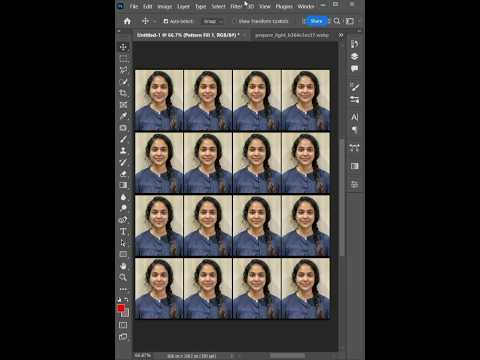Open the Filter menu
This screenshot has height=360, width=480.
pyautogui.click(x=236, y=6)
